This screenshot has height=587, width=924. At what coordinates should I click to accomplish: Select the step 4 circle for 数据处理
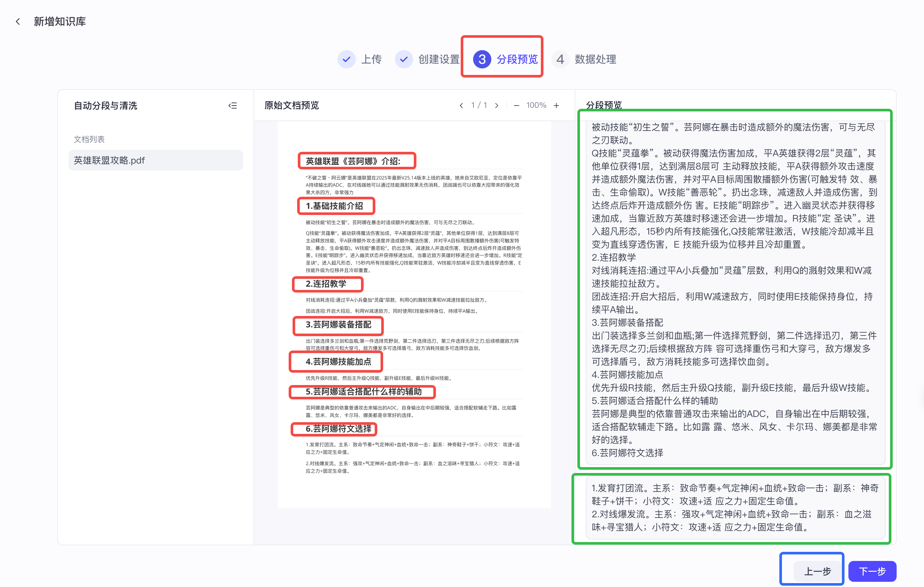coord(561,59)
